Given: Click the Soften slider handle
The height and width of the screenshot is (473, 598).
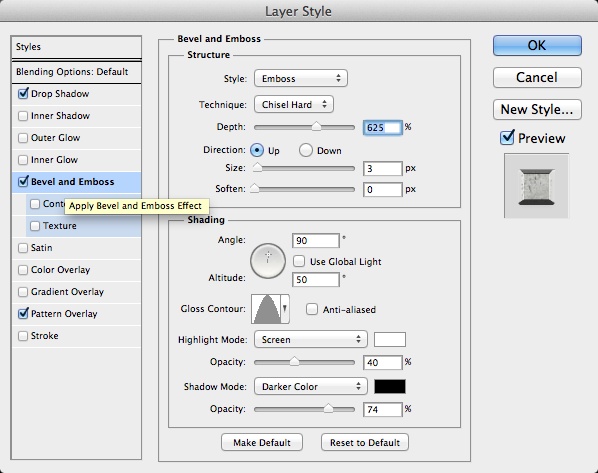Looking at the screenshot, I should [254, 188].
